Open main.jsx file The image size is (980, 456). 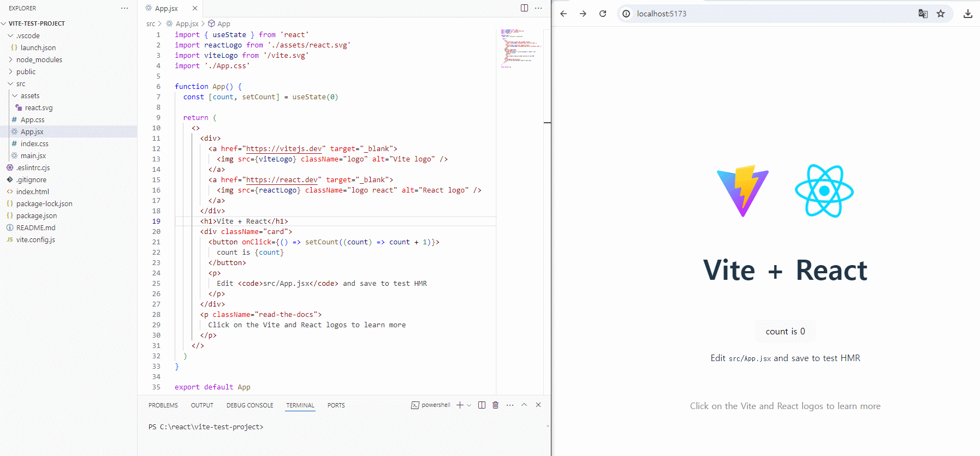coord(33,155)
